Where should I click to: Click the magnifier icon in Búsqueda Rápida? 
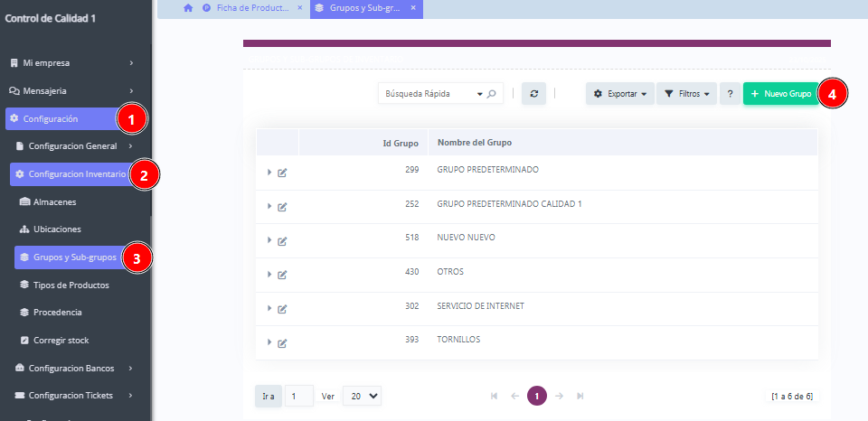(x=492, y=93)
